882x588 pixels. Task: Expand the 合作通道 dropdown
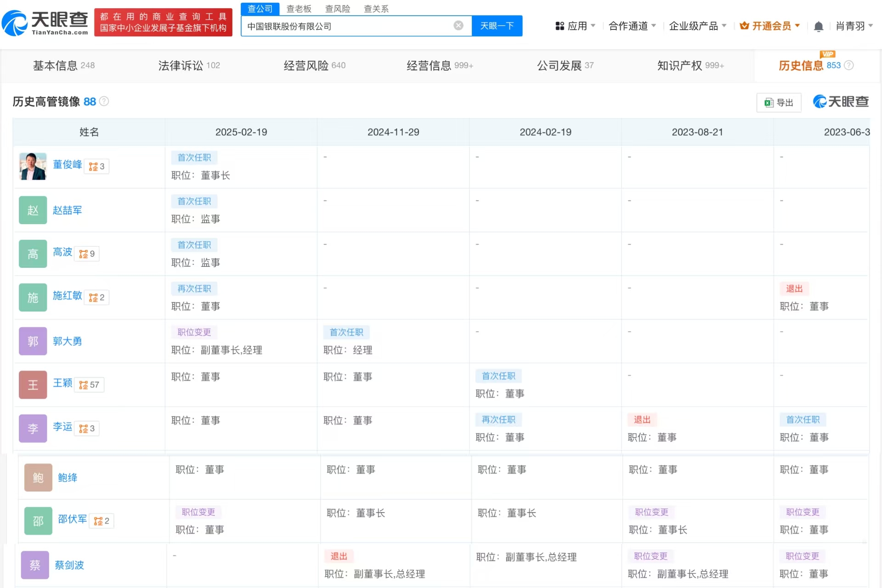(x=632, y=26)
